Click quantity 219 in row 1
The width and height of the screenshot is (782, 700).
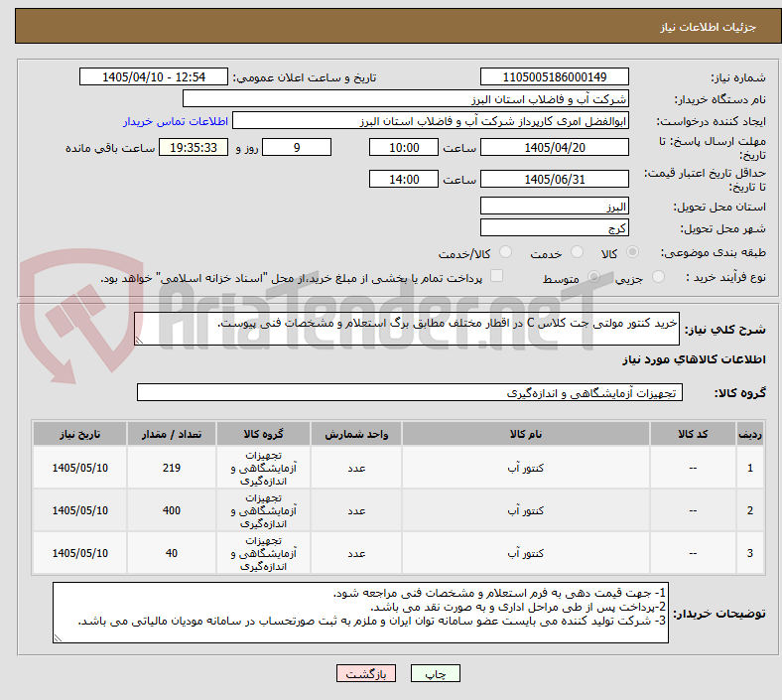[172, 468]
